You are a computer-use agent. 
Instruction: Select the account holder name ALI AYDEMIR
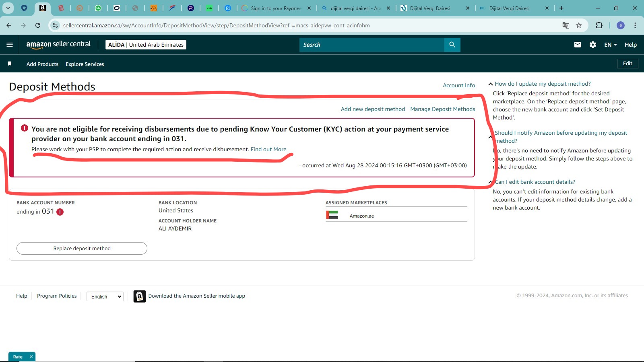click(175, 228)
